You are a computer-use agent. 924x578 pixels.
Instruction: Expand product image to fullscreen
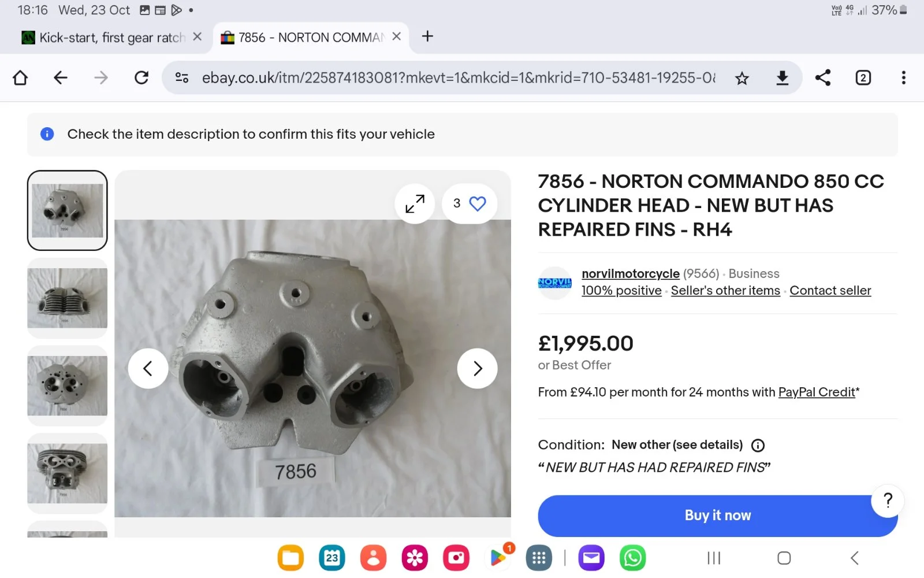tap(415, 203)
